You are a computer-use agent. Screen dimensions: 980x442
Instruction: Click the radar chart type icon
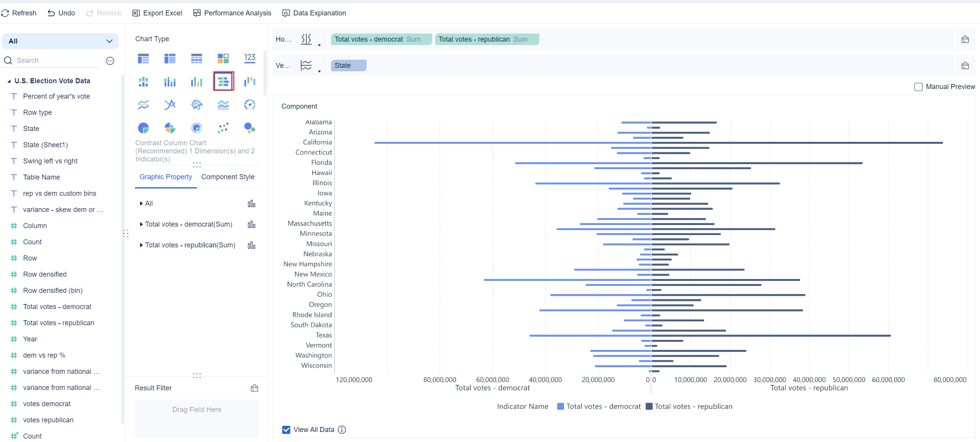click(x=197, y=105)
